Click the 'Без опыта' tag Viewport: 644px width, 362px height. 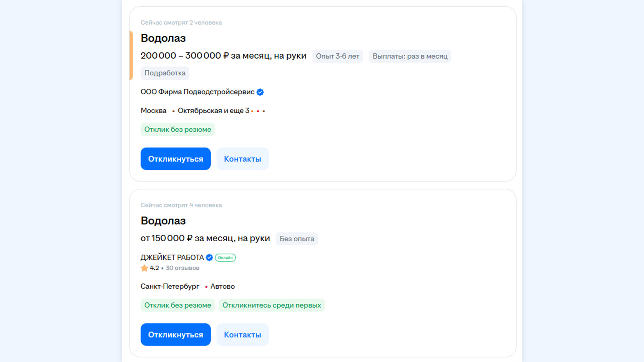pyautogui.click(x=297, y=239)
